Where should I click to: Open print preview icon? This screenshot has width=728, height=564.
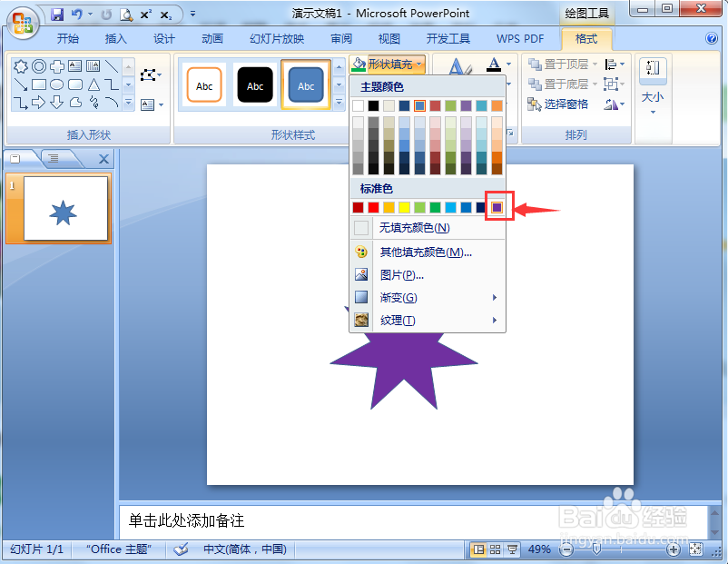(x=126, y=15)
